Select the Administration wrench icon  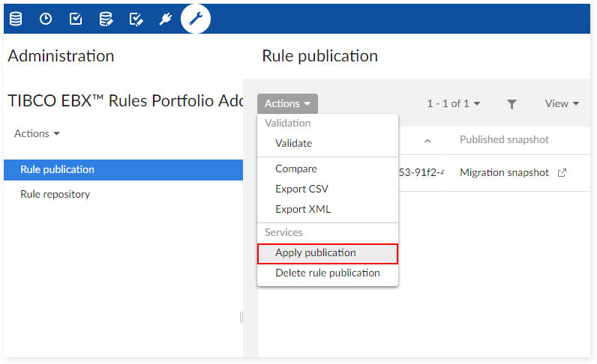[196, 19]
